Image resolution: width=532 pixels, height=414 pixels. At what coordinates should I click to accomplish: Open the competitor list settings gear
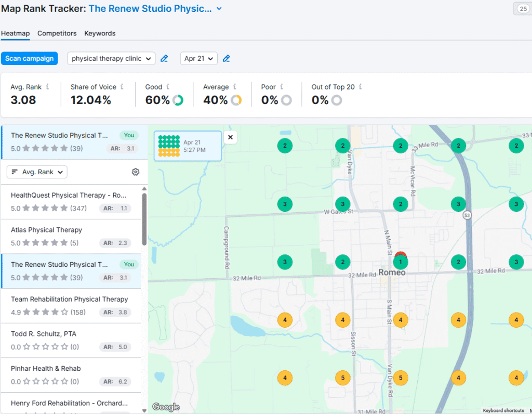[136, 172]
